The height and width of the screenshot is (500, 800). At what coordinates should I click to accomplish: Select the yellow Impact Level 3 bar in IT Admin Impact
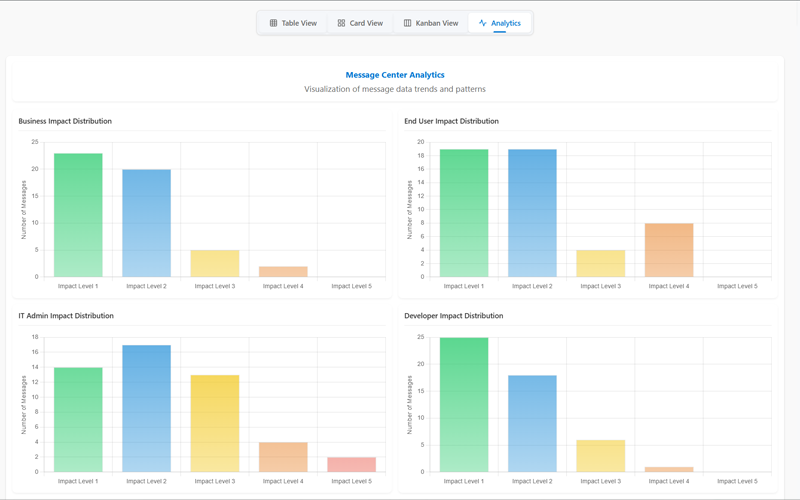pyautogui.click(x=215, y=423)
